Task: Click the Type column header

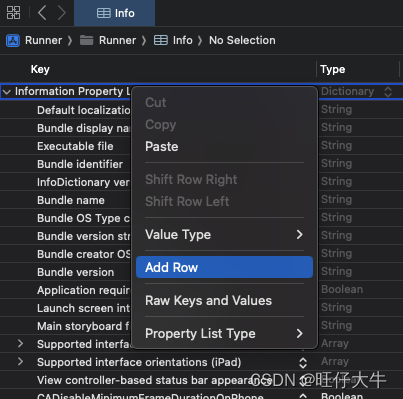Action: tap(333, 69)
